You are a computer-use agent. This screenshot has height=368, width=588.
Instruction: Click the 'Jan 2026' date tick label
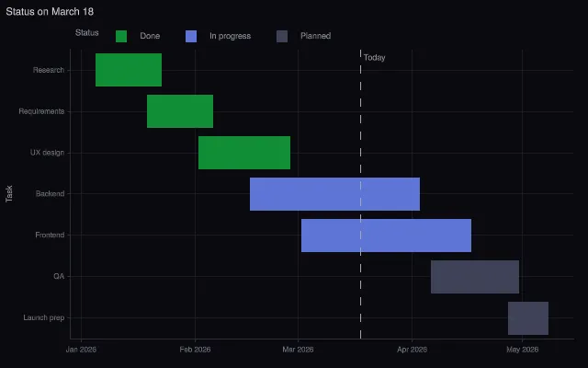pos(81,350)
